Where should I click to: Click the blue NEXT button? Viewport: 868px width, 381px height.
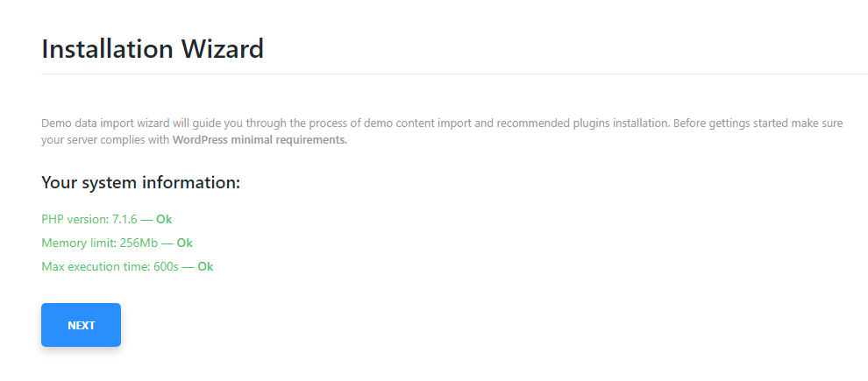[x=81, y=325]
